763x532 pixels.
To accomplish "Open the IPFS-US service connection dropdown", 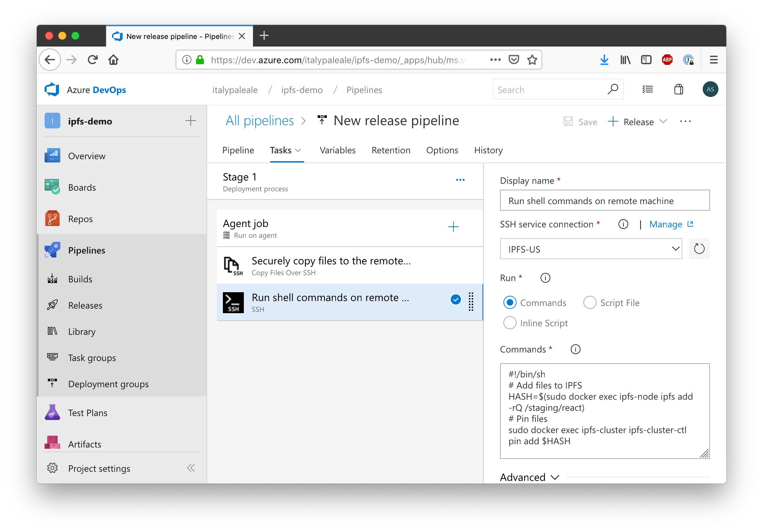I will 591,249.
